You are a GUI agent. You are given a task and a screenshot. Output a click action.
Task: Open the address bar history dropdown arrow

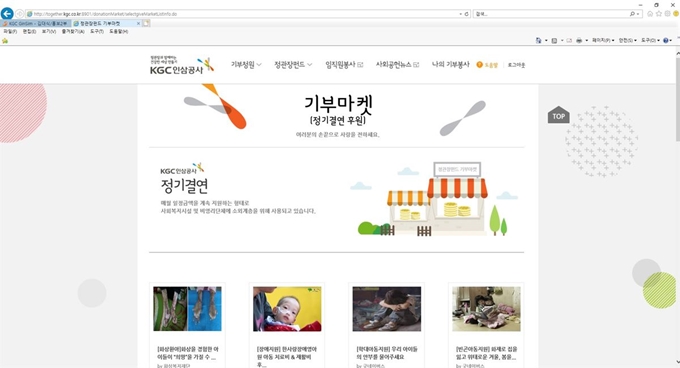461,14
